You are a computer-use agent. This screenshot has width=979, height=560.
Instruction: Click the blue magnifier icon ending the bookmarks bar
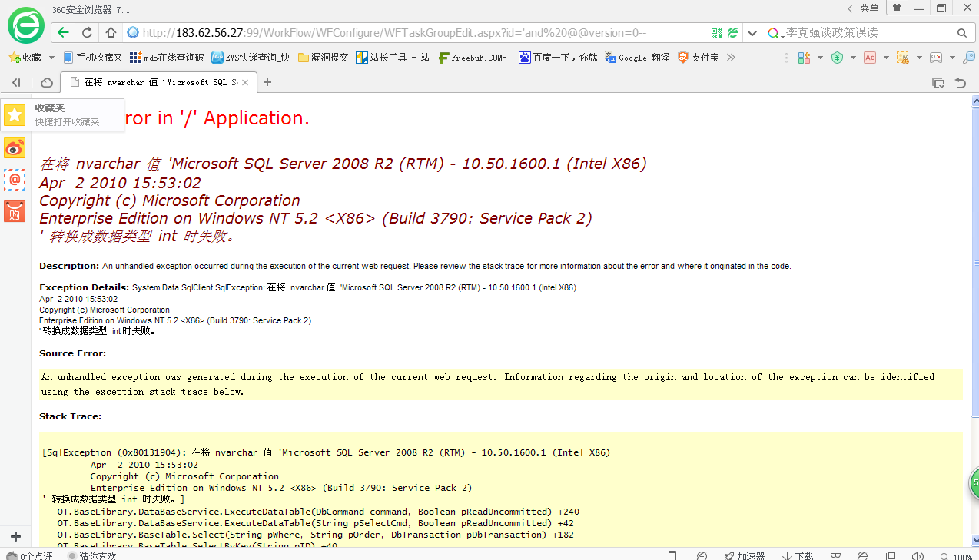(969, 58)
